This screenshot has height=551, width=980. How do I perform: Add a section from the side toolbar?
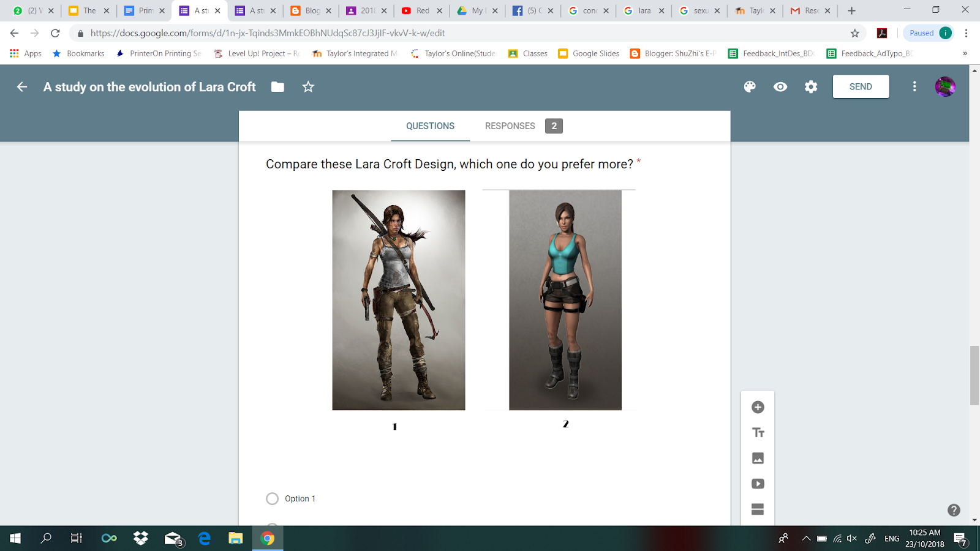pyautogui.click(x=758, y=509)
